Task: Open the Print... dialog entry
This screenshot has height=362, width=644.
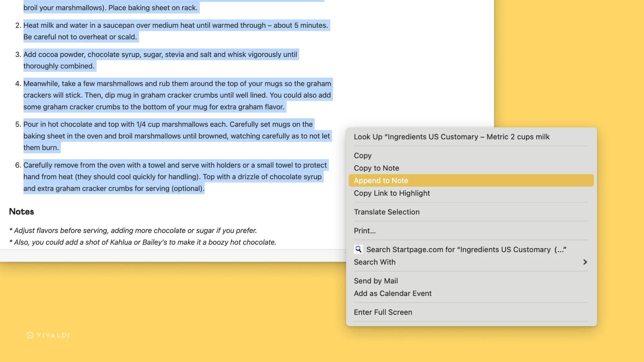Action: pos(365,231)
